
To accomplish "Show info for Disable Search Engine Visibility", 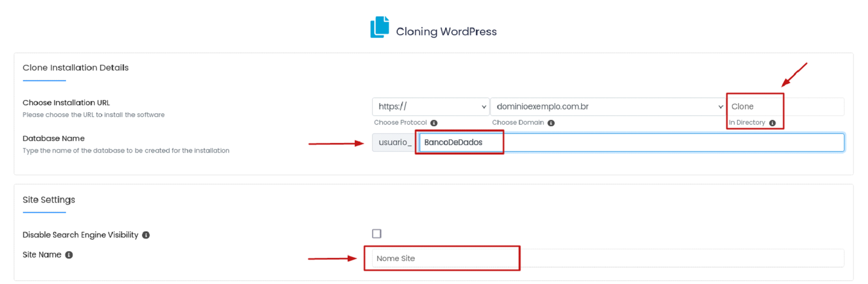I will (x=146, y=235).
